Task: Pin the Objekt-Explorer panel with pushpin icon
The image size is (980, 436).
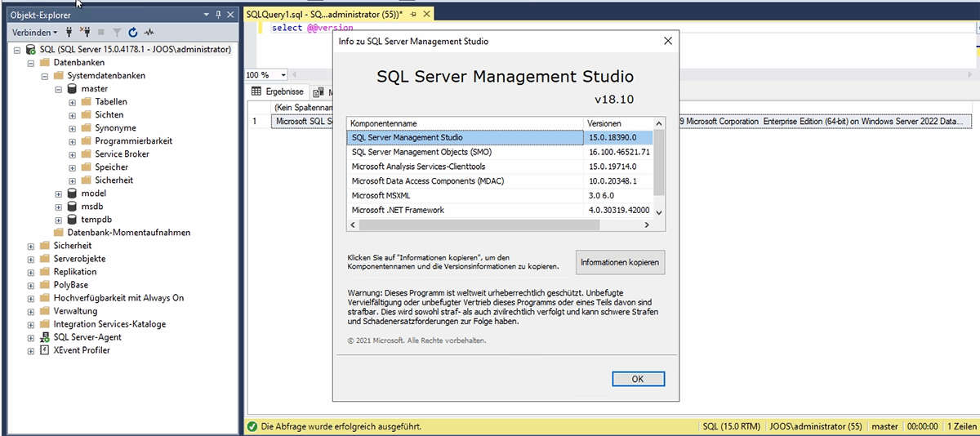Action: click(x=218, y=15)
